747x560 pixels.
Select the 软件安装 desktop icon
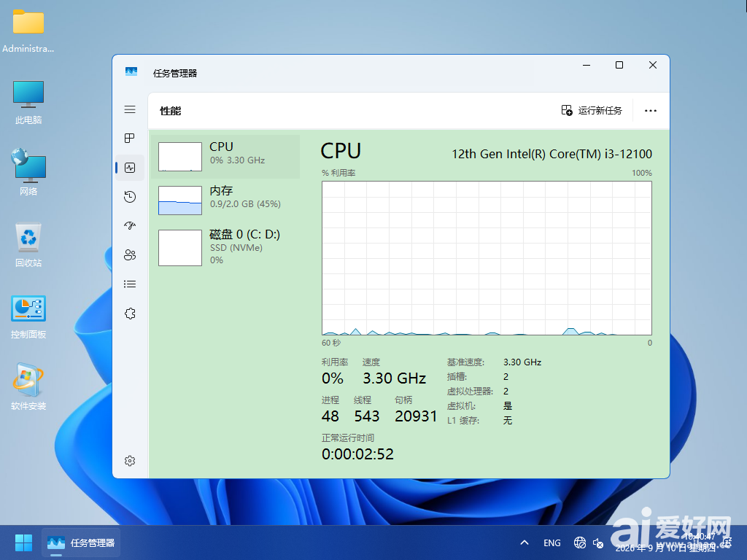(x=28, y=387)
